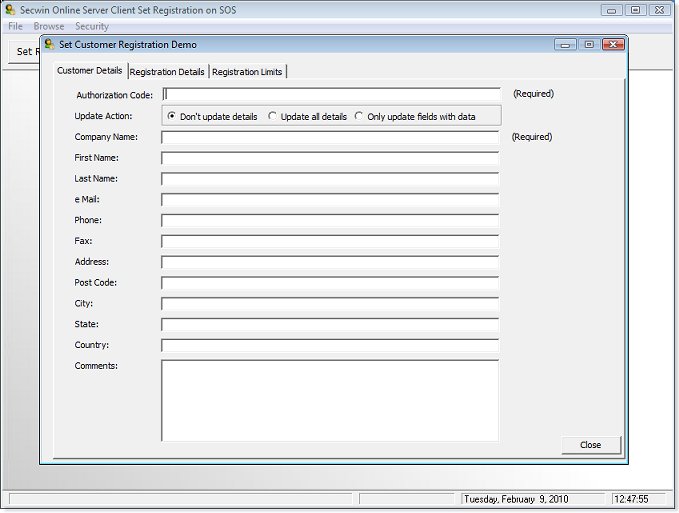Select the Don't update details radio option

tap(172, 116)
